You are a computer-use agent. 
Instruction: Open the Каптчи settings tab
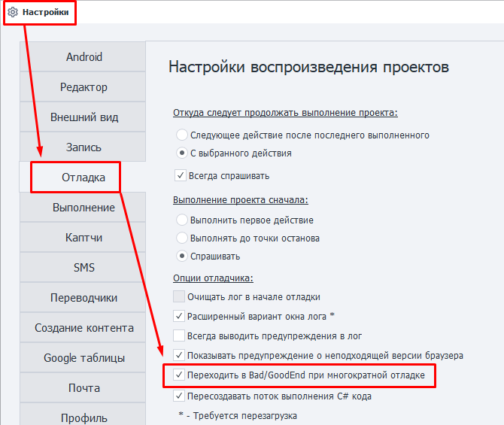[83, 238]
